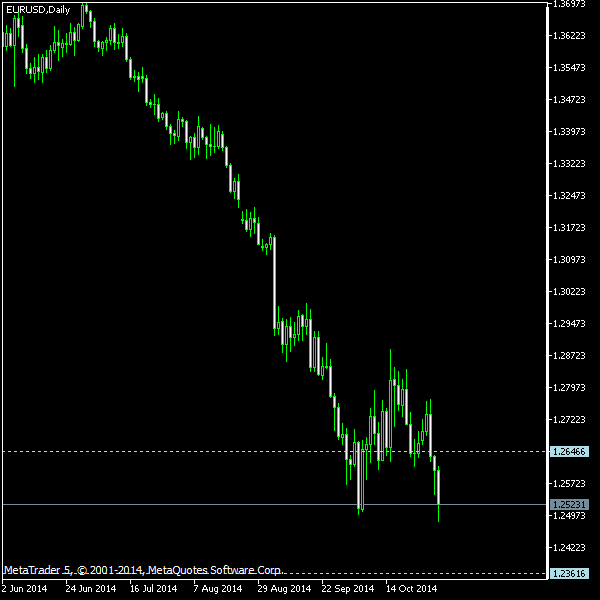Click the 1.27223 price axis value
Screen dimensions: 600x600
pyautogui.click(x=569, y=420)
